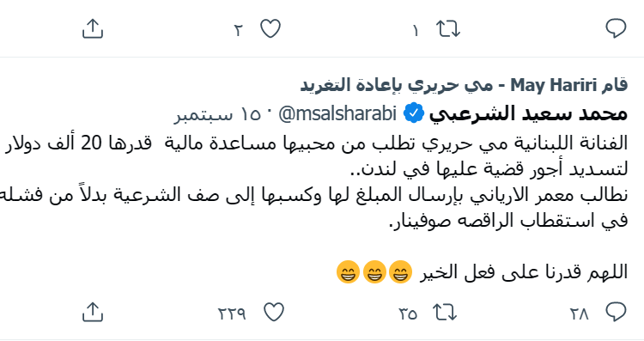Click share icon on the upper tweet
Screen dimensions: 644x341
coord(93,28)
